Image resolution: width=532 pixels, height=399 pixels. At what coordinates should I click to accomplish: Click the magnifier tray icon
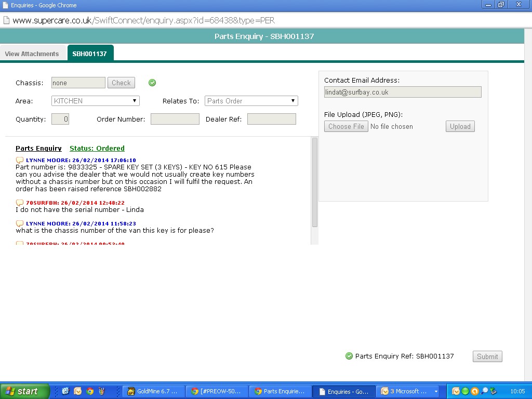(x=484, y=391)
